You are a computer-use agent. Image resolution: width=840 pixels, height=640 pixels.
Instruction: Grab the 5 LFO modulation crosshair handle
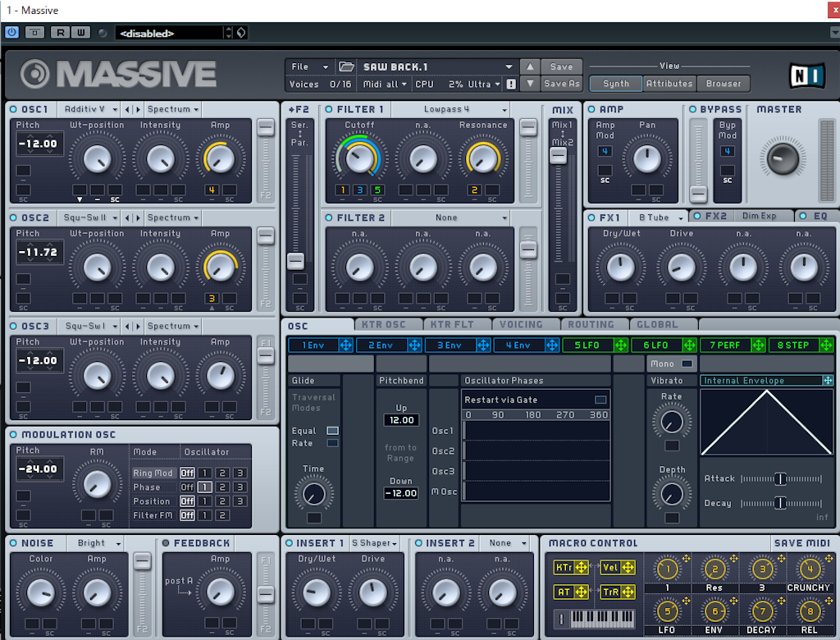click(621, 345)
